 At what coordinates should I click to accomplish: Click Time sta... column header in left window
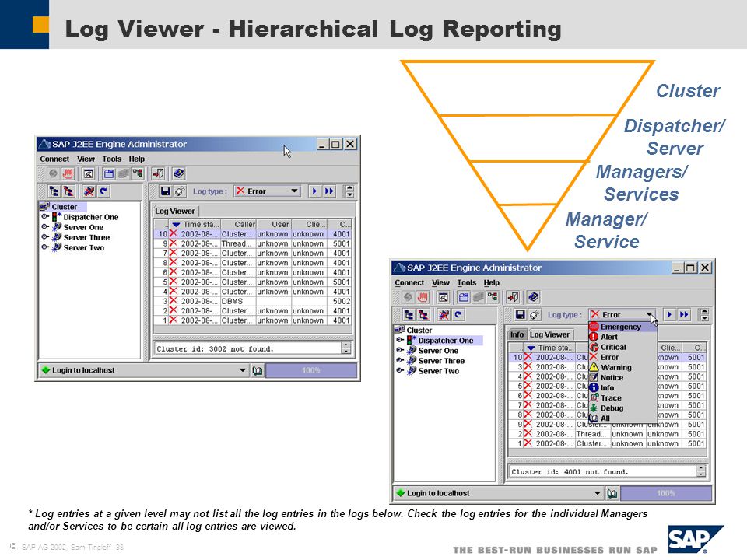[195, 224]
